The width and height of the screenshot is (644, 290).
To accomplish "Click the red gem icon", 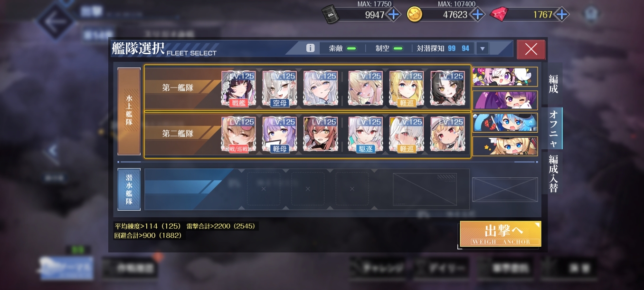I will (498, 14).
